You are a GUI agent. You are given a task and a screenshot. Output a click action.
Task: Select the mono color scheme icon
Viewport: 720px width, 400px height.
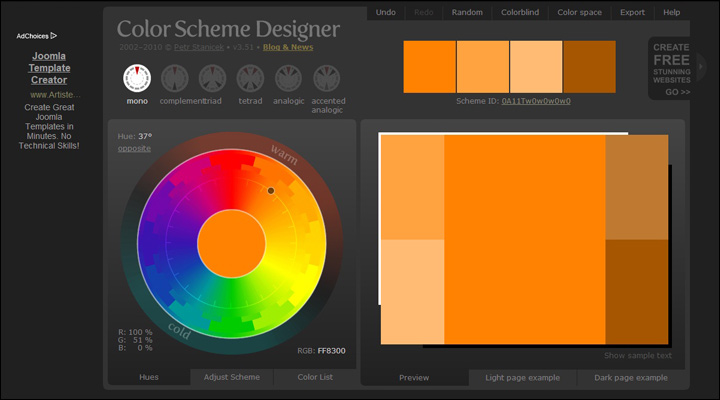[x=137, y=78]
